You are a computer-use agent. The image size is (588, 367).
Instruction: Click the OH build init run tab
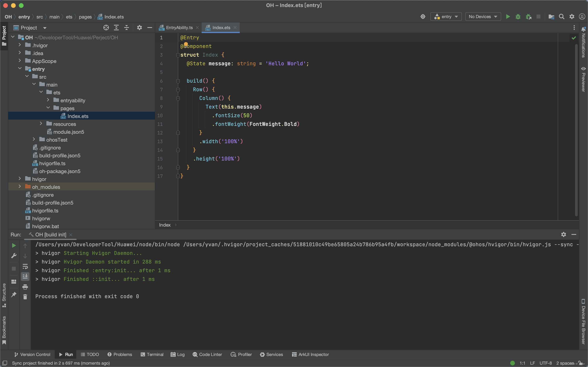50,234
